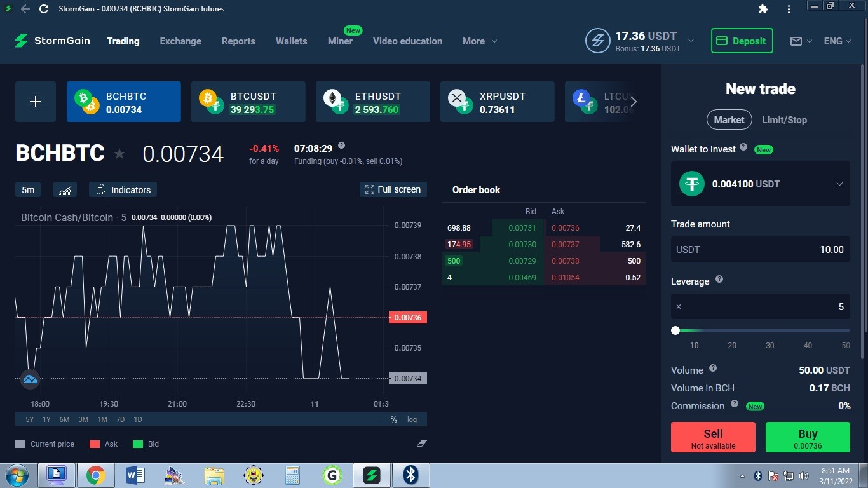868x488 pixels.
Task: Expand the More navigation dropdown
Action: tap(480, 41)
